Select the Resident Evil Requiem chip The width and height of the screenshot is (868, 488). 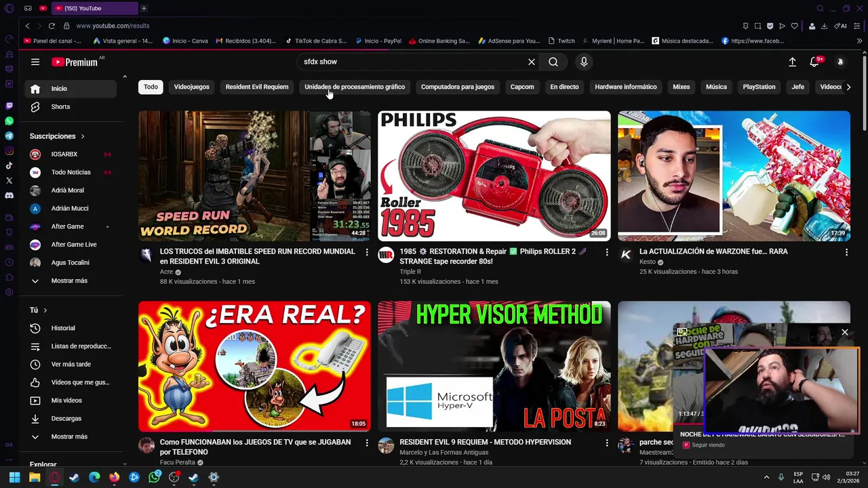257,87
